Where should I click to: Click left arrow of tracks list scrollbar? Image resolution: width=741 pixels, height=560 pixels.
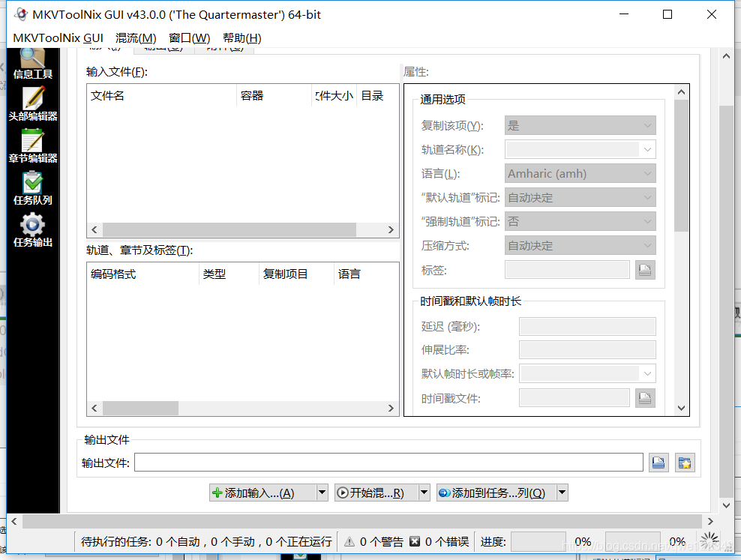click(x=94, y=408)
